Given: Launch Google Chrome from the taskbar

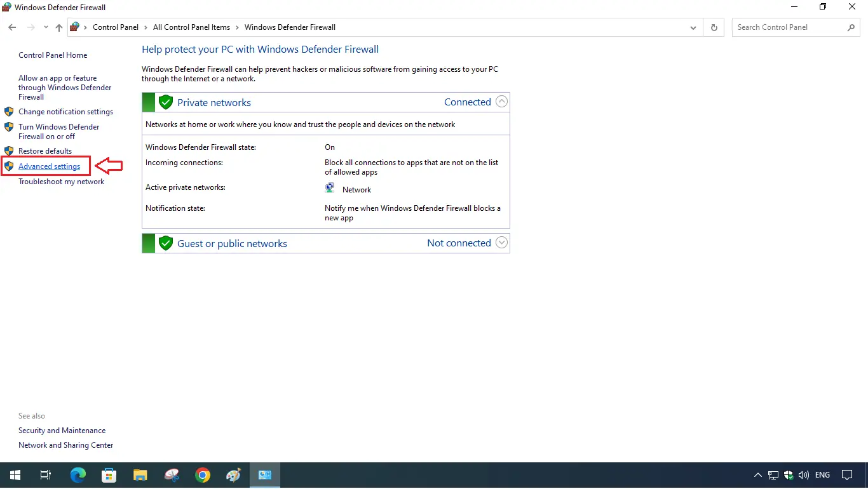Looking at the screenshot, I should click(x=203, y=475).
